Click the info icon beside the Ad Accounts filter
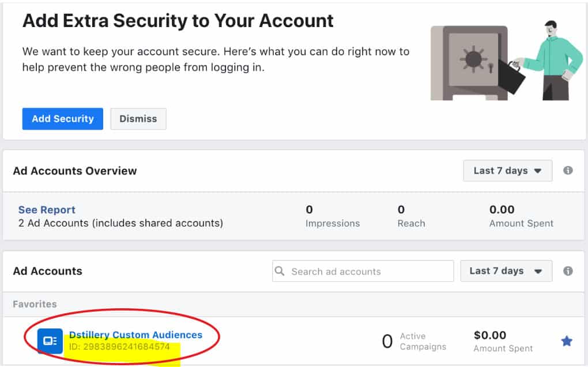 (567, 271)
